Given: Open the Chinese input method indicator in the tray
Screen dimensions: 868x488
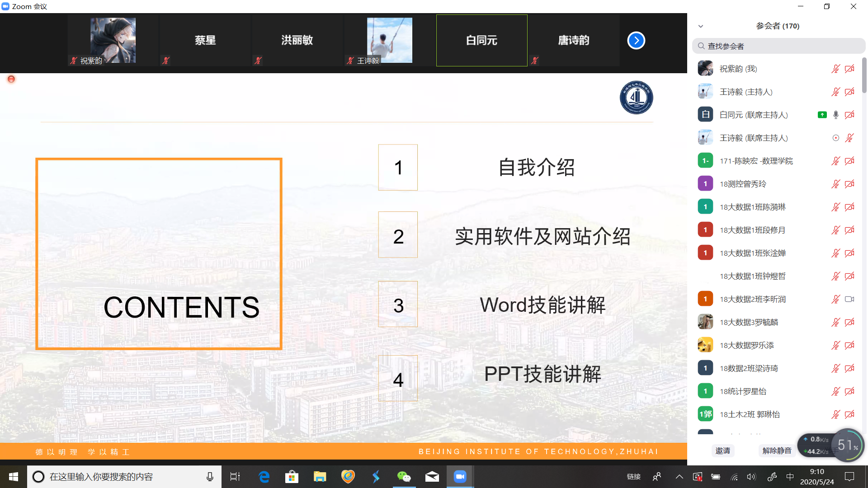Looking at the screenshot, I should tap(790, 477).
